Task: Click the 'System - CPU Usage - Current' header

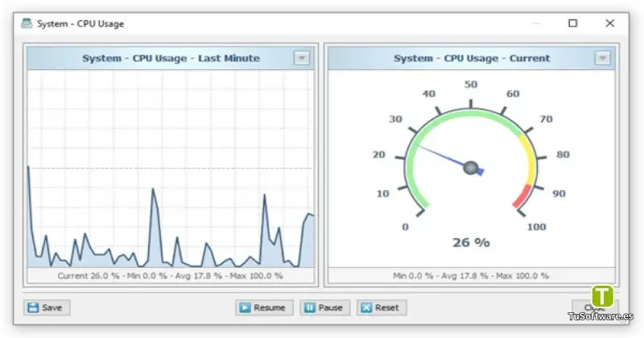Action: (x=472, y=58)
